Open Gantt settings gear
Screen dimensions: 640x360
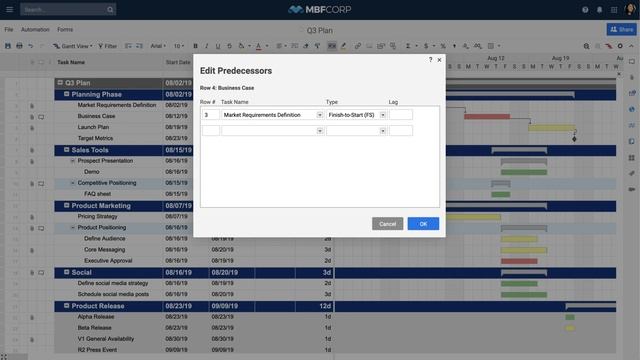point(620,46)
